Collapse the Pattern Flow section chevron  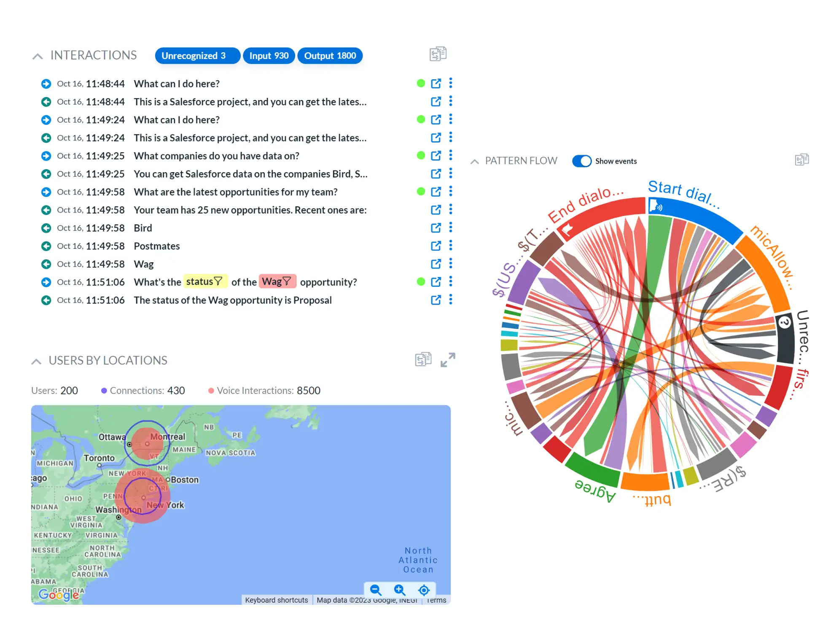[474, 162]
